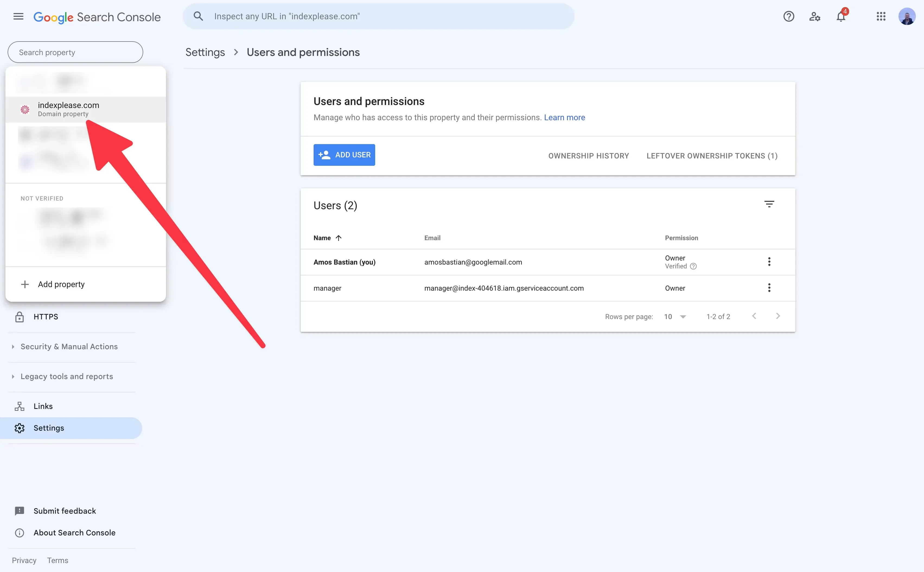The height and width of the screenshot is (572, 924).
Task: Open the Terms link
Action: pos(58,560)
